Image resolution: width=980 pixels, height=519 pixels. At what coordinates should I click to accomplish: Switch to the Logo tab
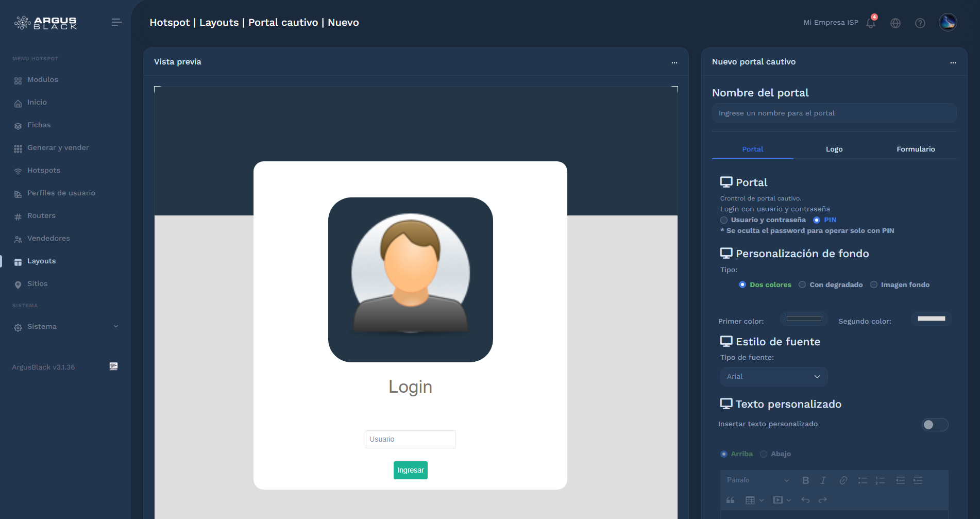(834, 149)
